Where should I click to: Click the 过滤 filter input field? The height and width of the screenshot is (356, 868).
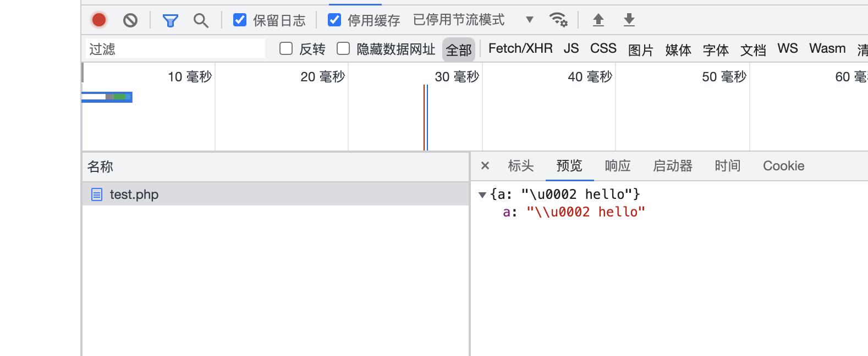pos(175,49)
